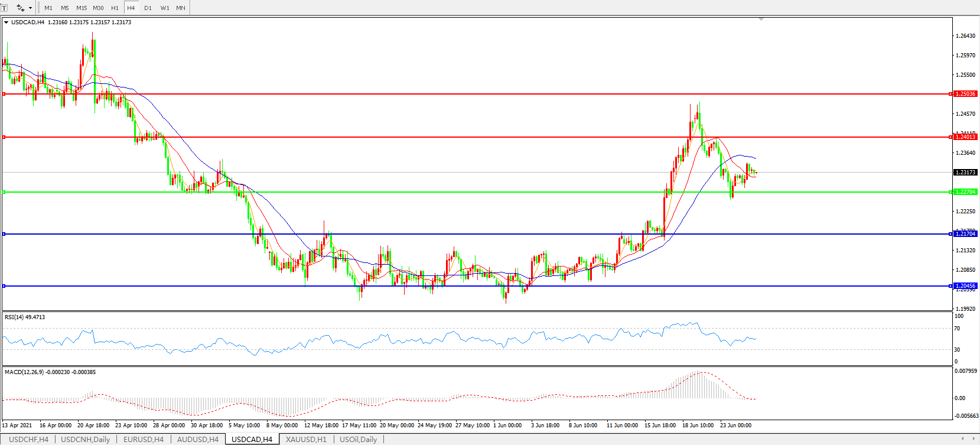Click the MACD(12,26,9) indicator label
The width and height of the screenshot is (980, 445).
coord(50,372)
